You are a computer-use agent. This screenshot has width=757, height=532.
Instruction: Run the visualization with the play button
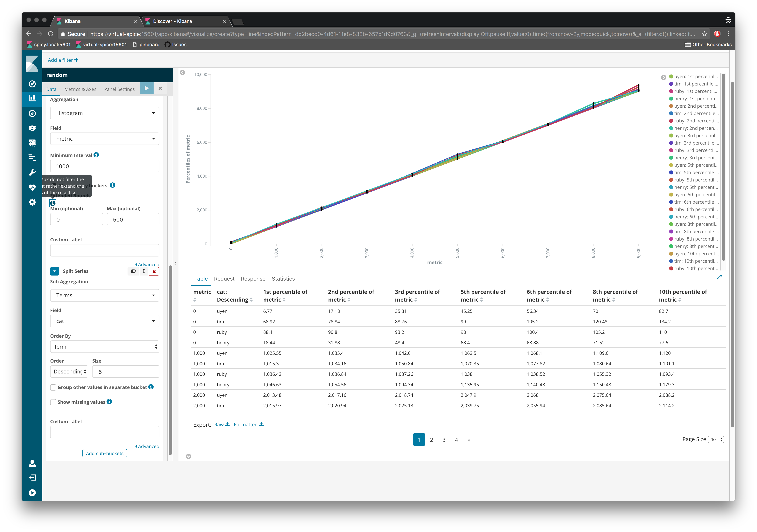click(x=146, y=88)
